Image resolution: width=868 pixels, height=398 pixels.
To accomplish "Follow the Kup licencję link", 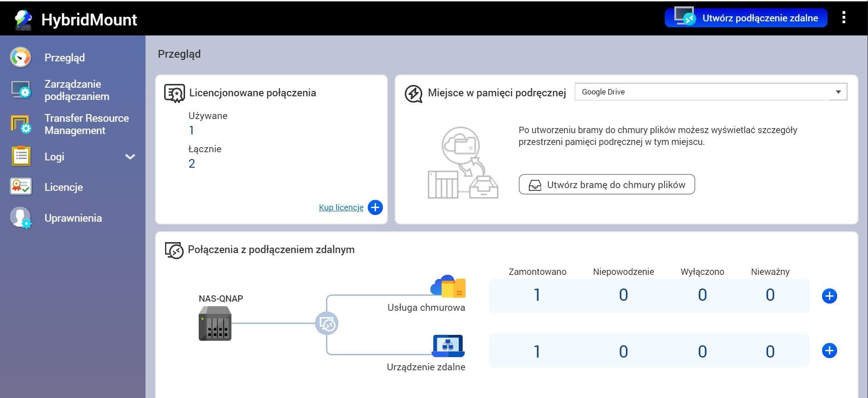I will pos(341,208).
